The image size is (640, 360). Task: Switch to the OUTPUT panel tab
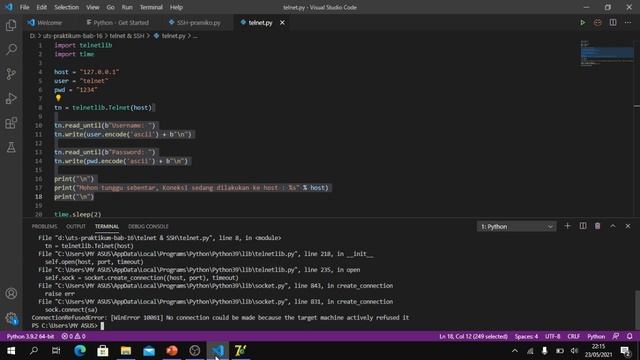coord(76,227)
